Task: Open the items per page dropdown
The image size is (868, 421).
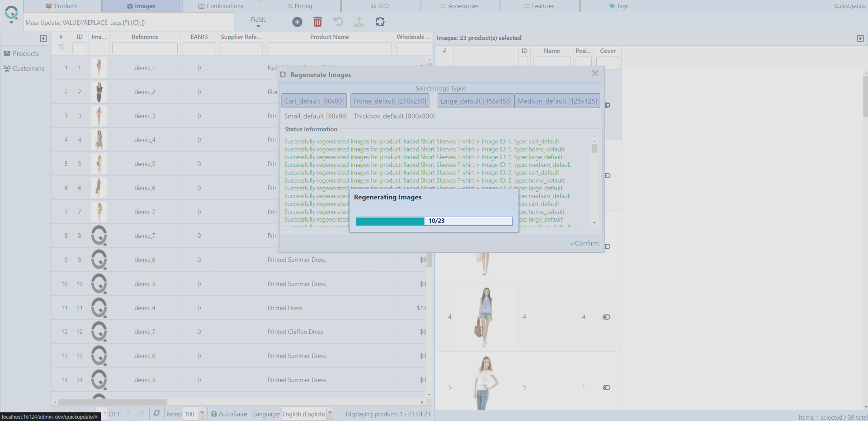Action: (x=202, y=413)
